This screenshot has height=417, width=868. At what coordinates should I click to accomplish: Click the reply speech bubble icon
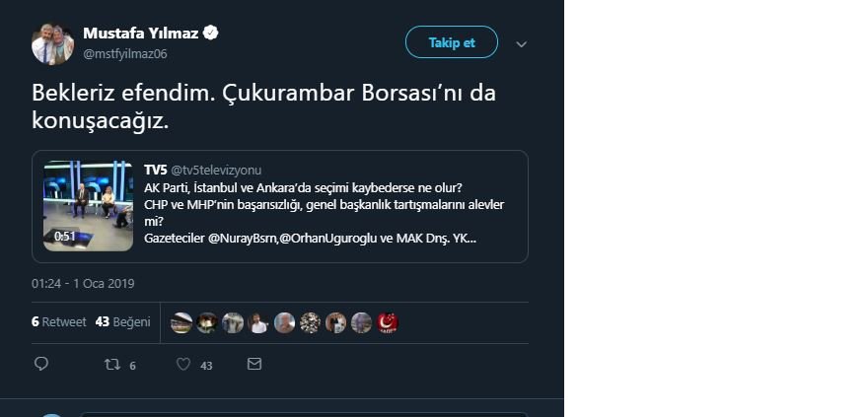[x=41, y=365]
